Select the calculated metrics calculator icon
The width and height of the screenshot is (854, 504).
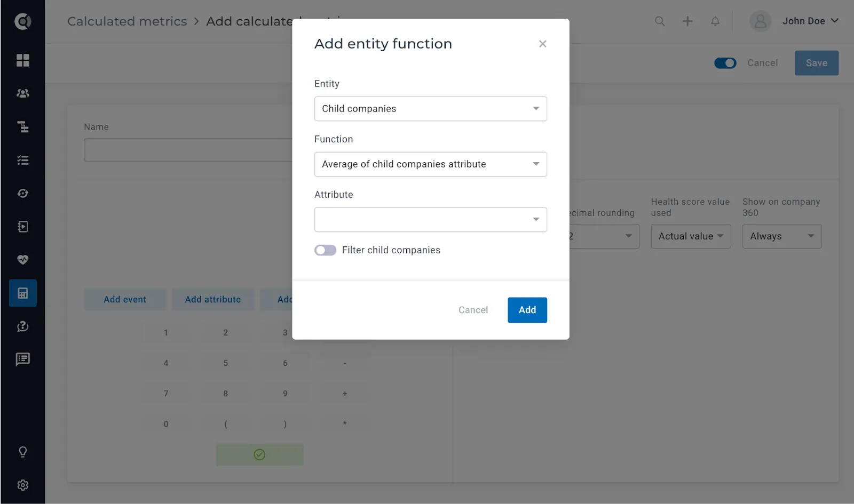pos(22,293)
